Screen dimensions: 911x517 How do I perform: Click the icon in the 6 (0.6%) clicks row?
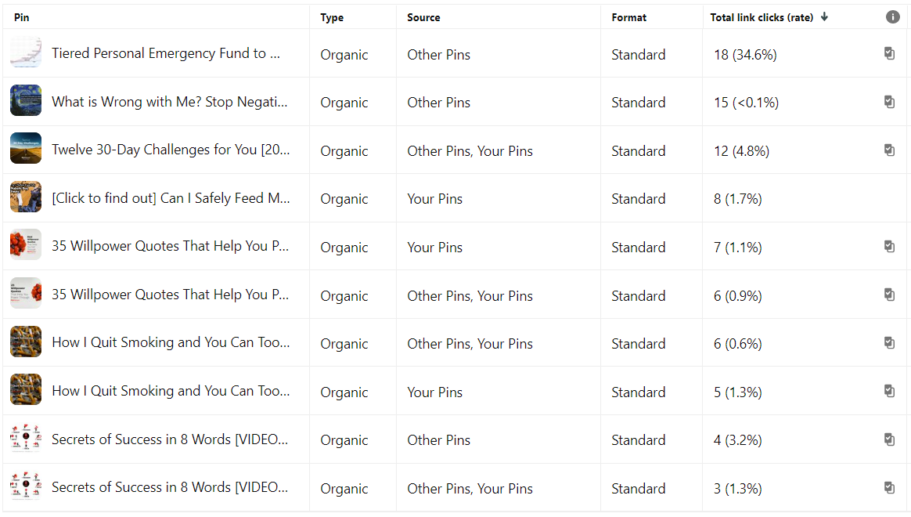[889, 343]
